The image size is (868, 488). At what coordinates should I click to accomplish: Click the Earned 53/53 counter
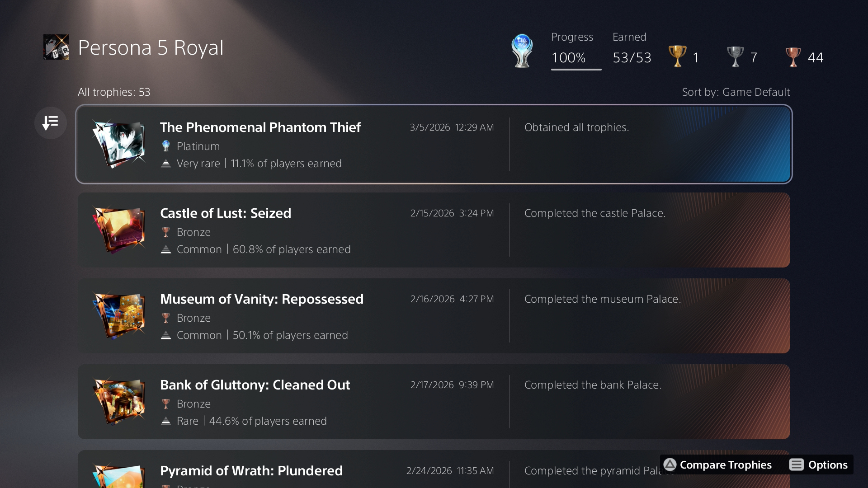(x=632, y=57)
